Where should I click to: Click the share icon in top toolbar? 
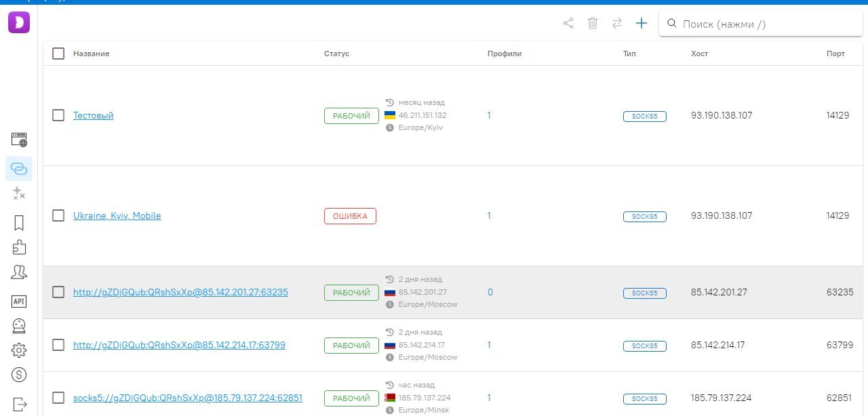tap(568, 24)
